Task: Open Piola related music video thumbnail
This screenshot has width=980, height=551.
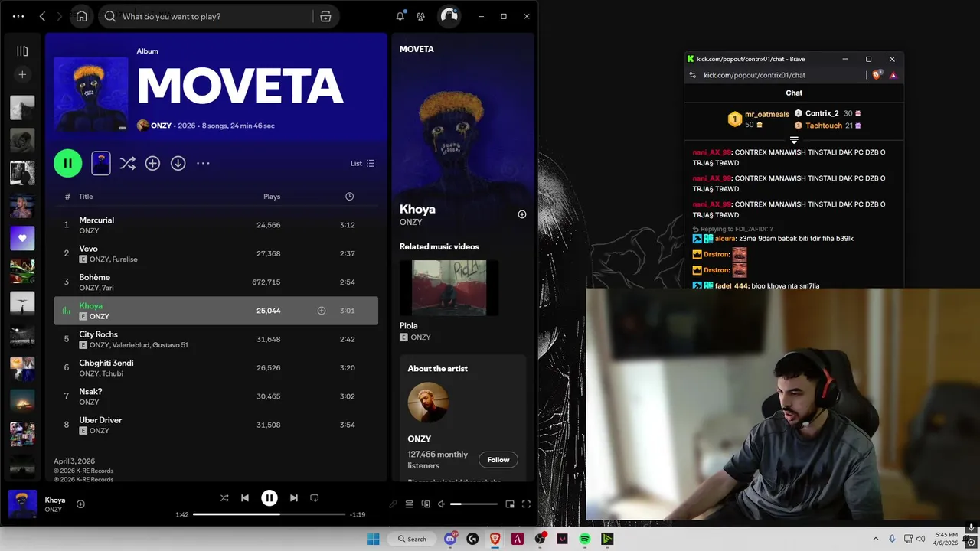Action: point(449,288)
